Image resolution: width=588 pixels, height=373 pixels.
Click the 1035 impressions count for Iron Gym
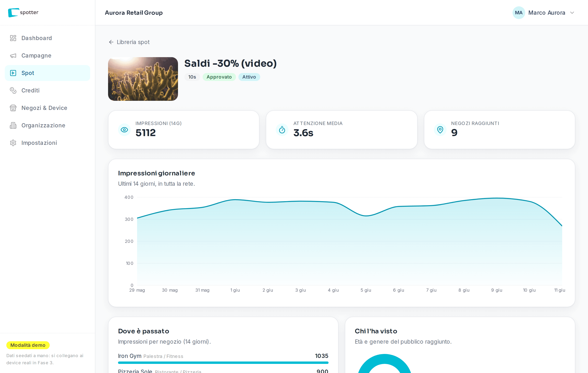point(322,356)
